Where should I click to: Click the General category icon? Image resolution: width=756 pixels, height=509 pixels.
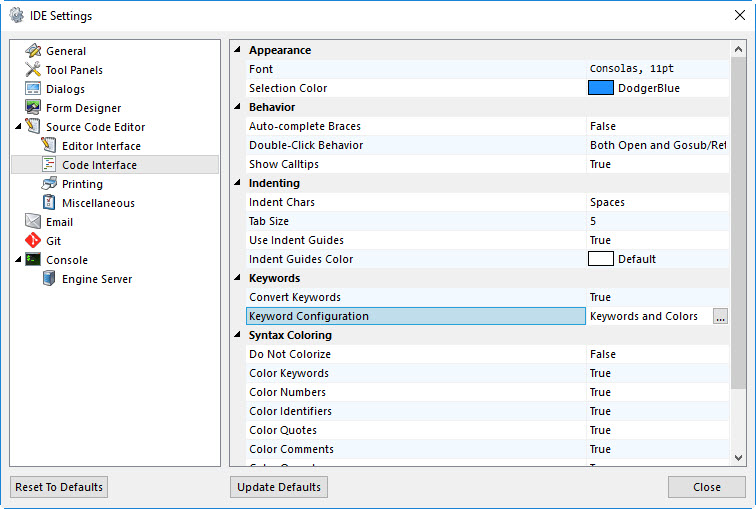pos(33,51)
